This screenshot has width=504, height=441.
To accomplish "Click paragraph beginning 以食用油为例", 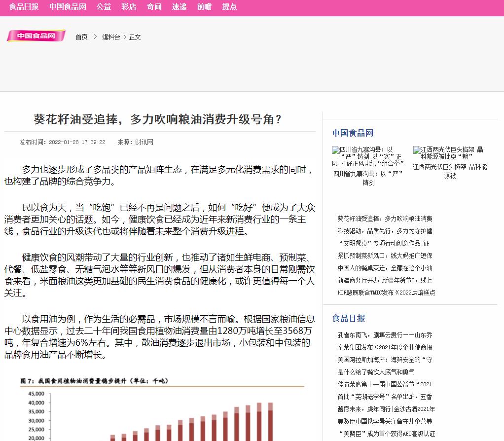I will pyautogui.click(x=159, y=337).
